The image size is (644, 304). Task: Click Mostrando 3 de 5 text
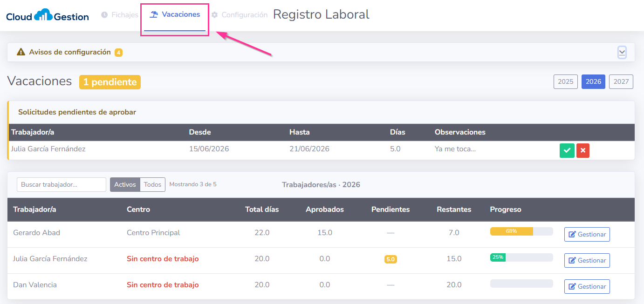point(193,184)
